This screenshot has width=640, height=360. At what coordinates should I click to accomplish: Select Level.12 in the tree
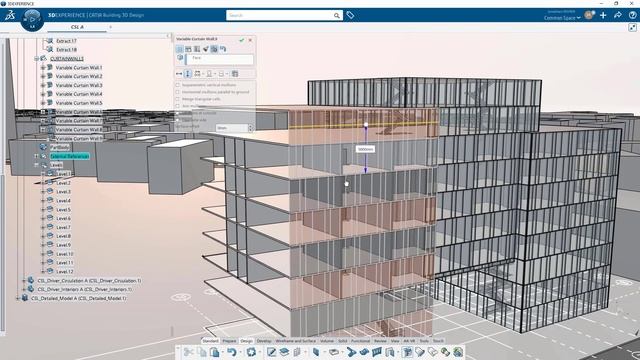click(x=64, y=271)
